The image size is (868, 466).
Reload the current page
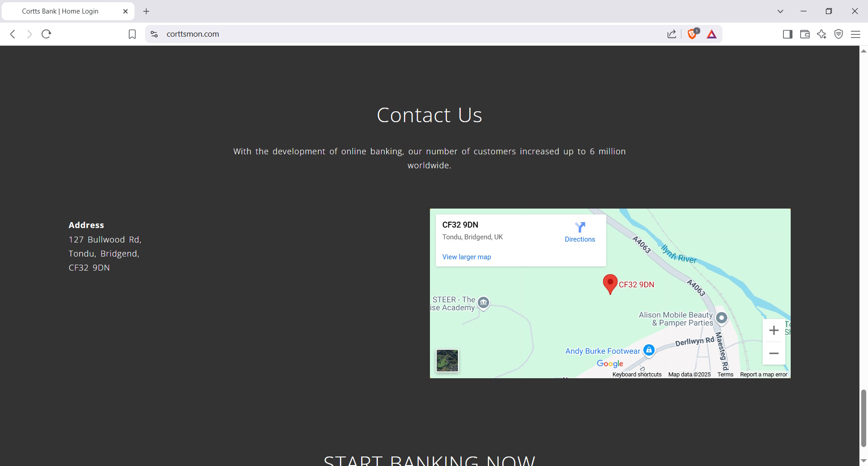click(x=46, y=34)
